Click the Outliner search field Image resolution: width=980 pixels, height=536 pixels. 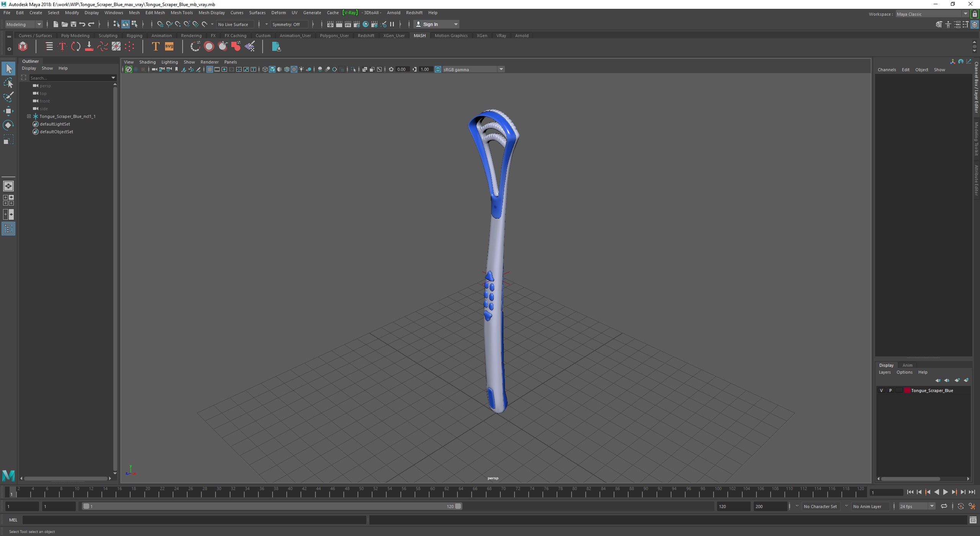[70, 78]
